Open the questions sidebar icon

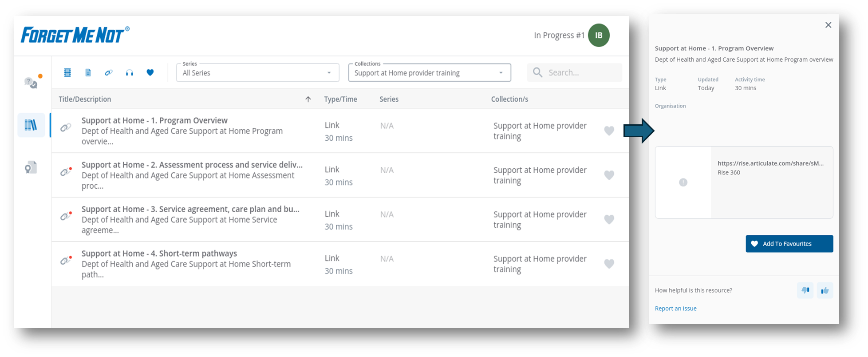pos(31,82)
